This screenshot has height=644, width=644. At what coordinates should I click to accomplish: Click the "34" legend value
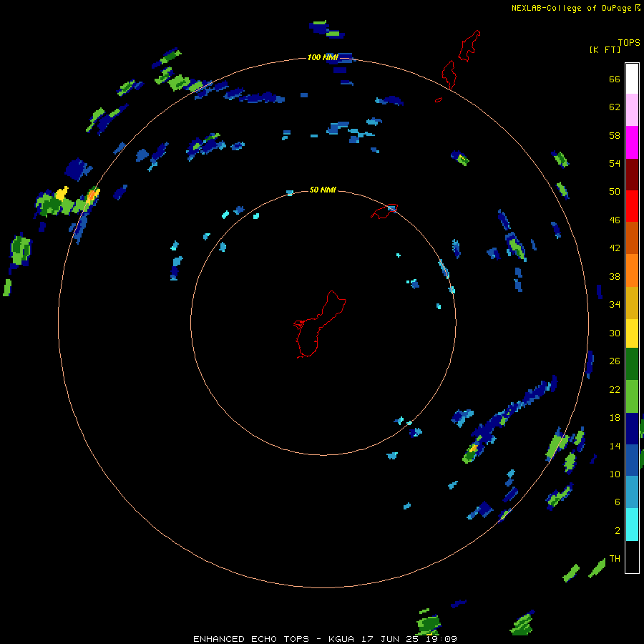[x=615, y=305]
